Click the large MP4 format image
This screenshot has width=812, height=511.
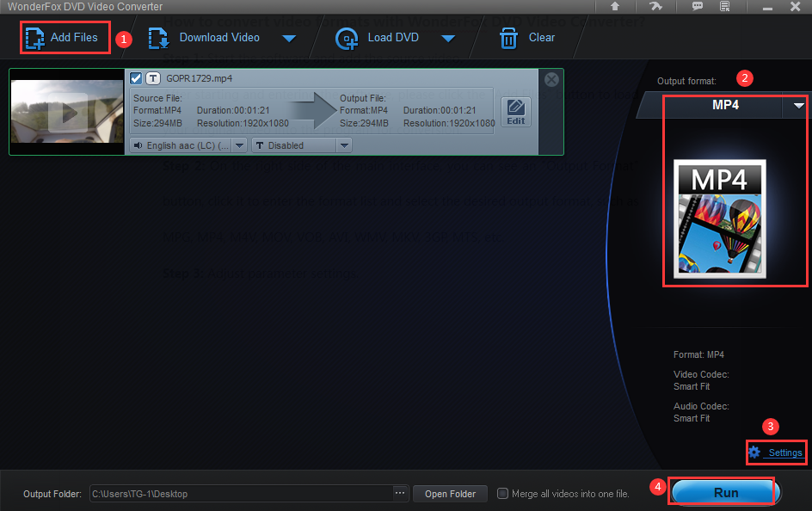pos(720,219)
